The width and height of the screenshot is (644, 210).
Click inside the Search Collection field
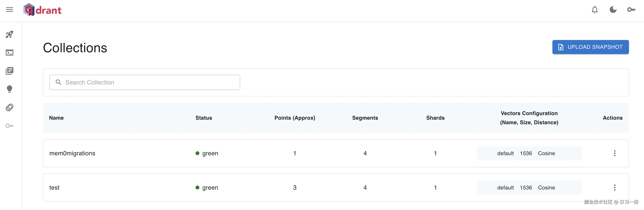(145, 82)
